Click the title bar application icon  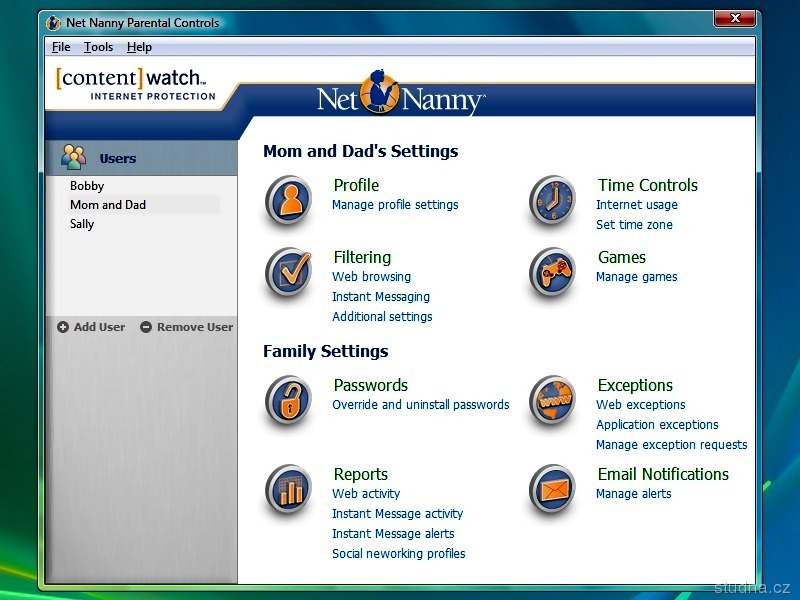coord(53,23)
